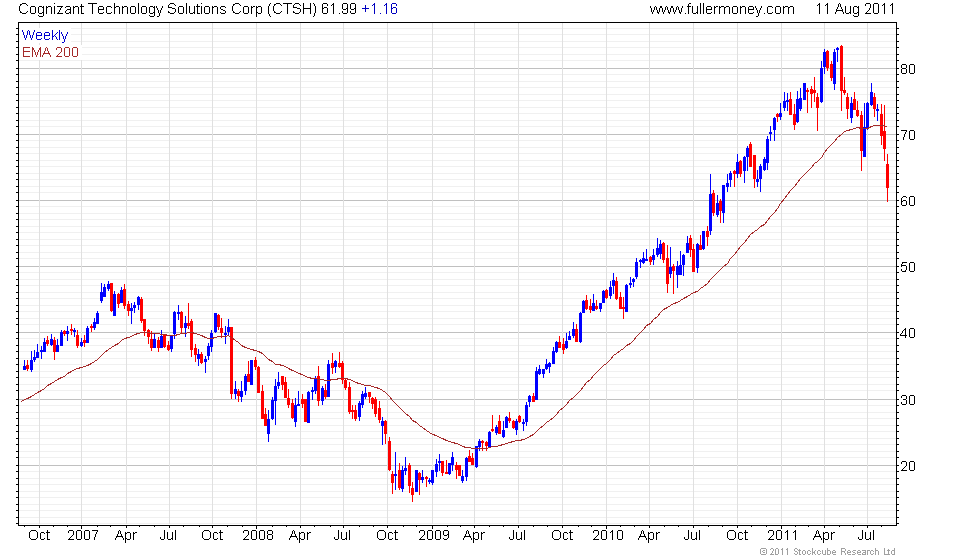The width and height of the screenshot is (980, 560).
Task: Click the price change +1.16 value
Action: pos(379,9)
